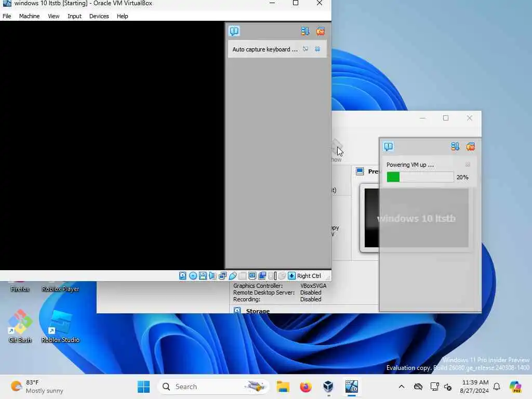Image resolution: width=532 pixels, height=399 pixels.
Task: Click the audio status bar indicator
Action: click(212, 276)
